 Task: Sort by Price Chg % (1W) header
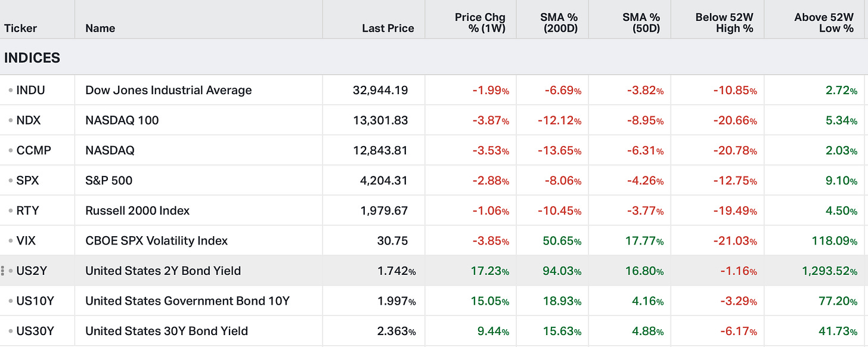point(480,23)
